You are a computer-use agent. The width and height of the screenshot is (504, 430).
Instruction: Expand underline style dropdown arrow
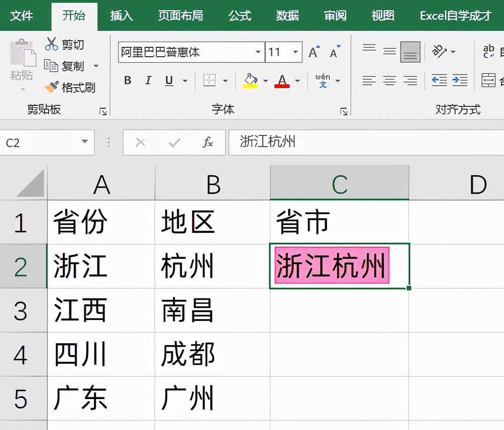point(185,81)
